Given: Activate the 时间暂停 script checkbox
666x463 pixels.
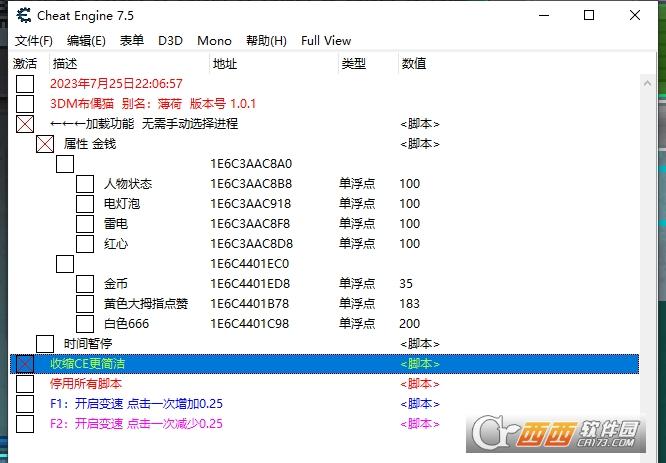Looking at the screenshot, I should coord(45,344).
